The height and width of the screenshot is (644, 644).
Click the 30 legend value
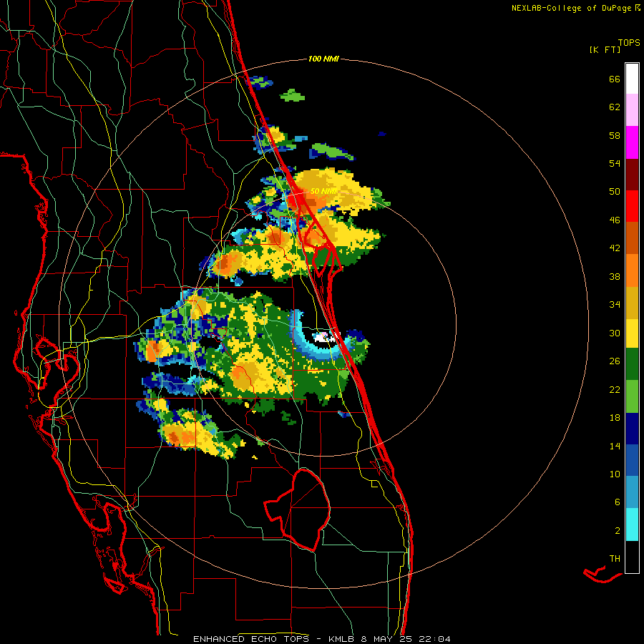tap(615, 333)
